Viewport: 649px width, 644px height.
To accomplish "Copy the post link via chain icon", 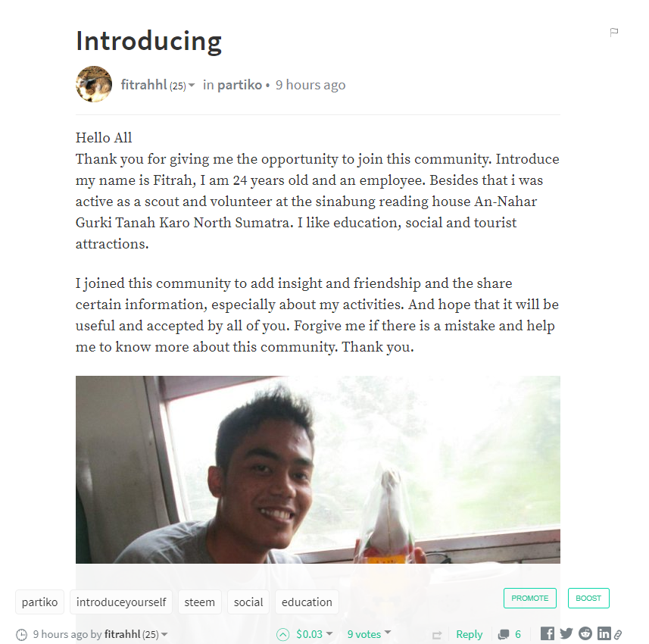I will click(x=618, y=634).
